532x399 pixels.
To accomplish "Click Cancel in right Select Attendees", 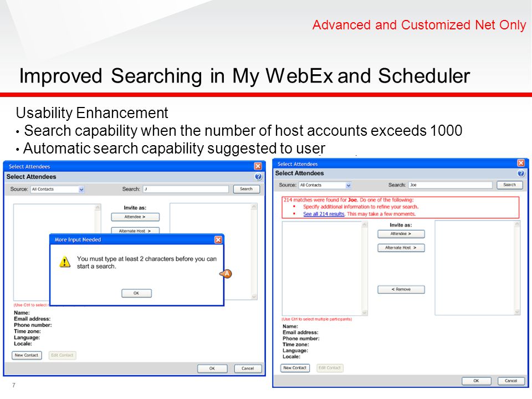I will point(511,381).
